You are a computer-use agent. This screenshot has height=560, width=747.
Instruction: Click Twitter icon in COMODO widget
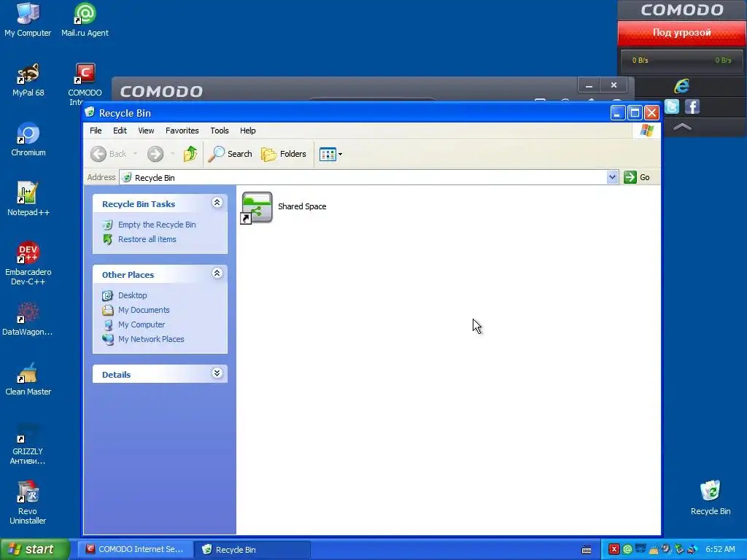pyautogui.click(x=672, y=106)
